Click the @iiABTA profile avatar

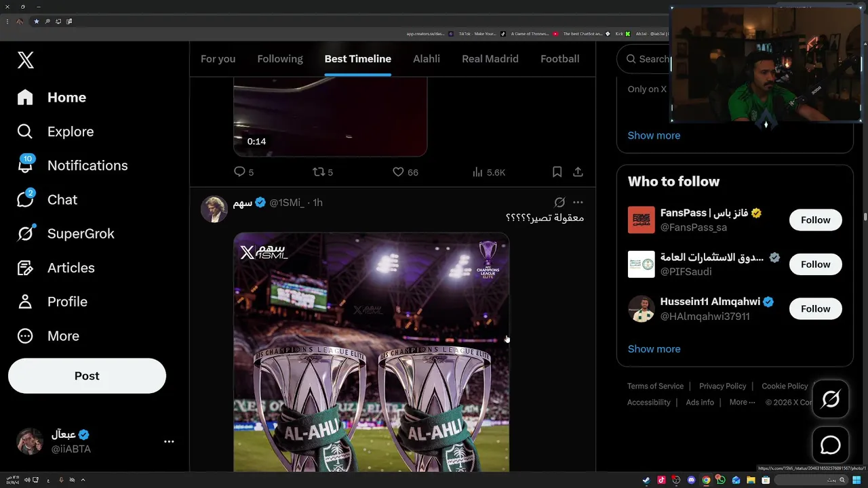coord(30,441)
